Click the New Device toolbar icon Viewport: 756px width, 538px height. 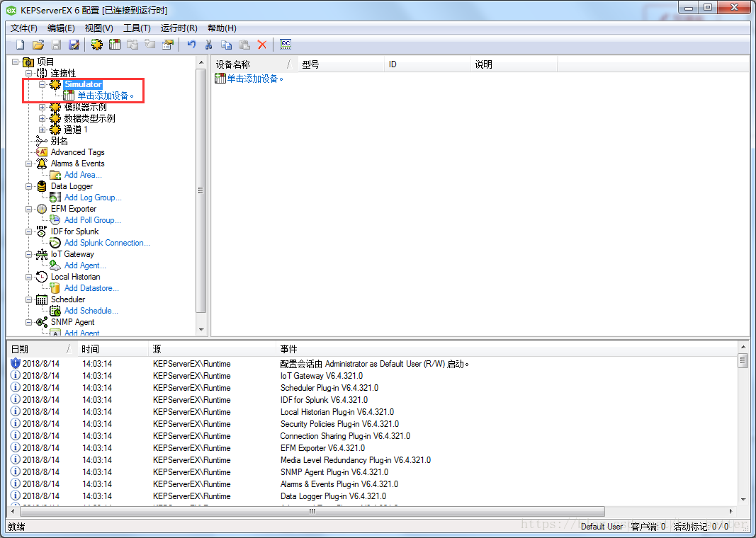tap(115, 44)
